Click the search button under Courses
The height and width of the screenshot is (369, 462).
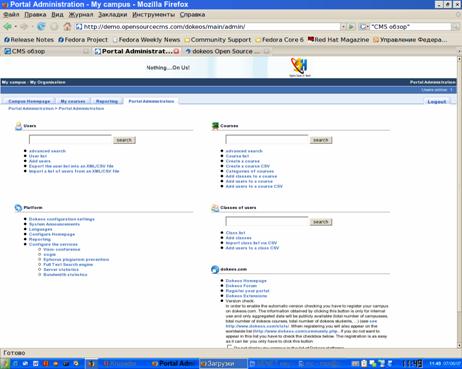(x=321, y=140)
